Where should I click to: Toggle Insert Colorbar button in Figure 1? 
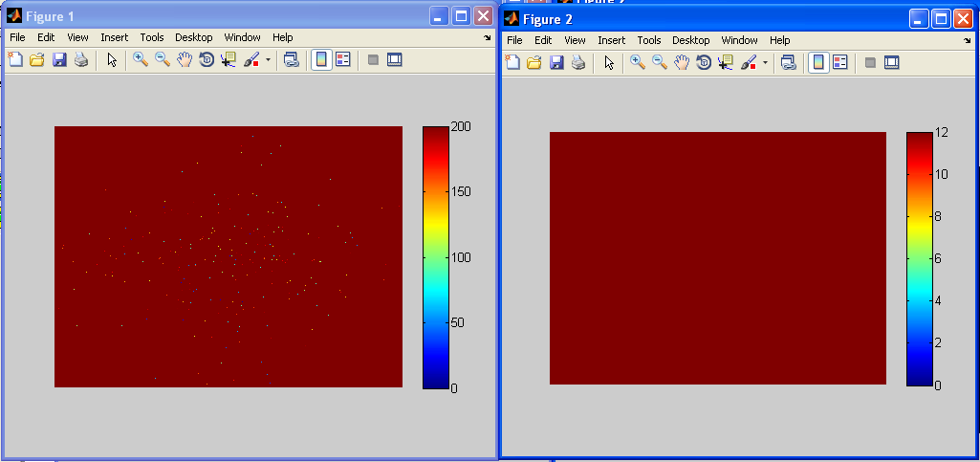pos(321,60)
